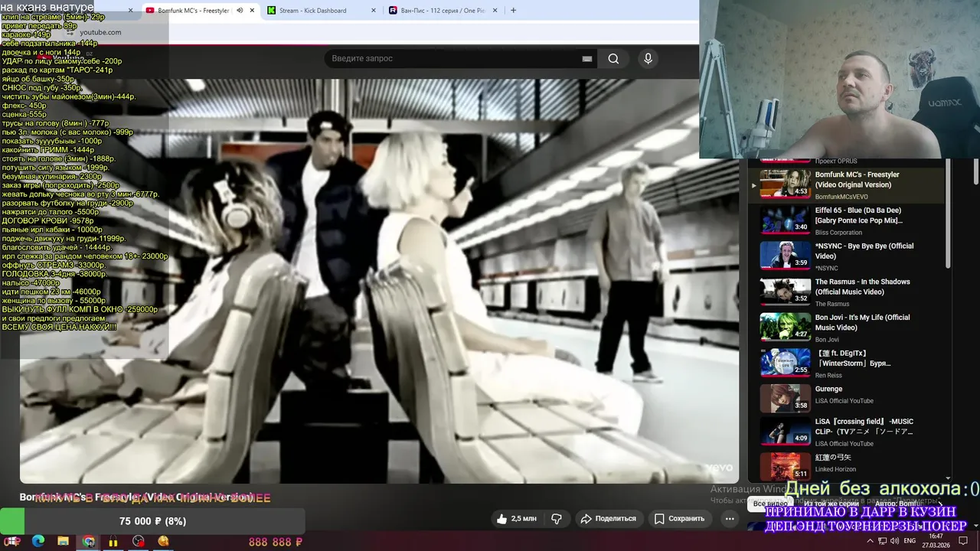Show hidden tray icons with the chevron
Viewport: 980px width, 551px height.
pyautogui.click(x=870, y=541)
